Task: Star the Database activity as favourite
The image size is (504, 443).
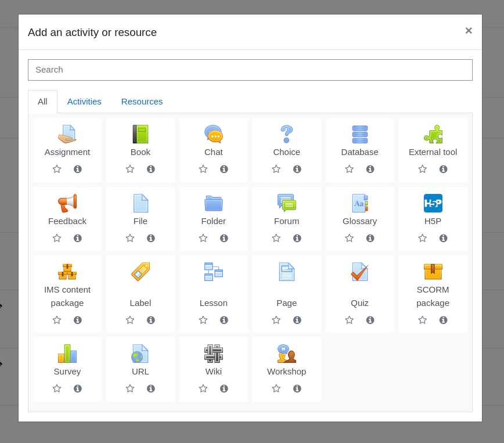Action: 350,169
